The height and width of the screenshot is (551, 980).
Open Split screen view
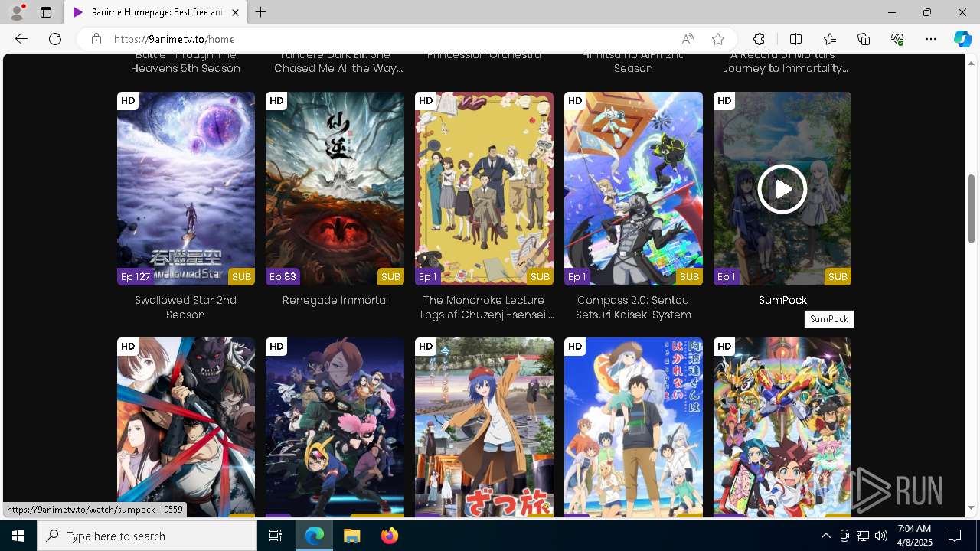[795, 39]
